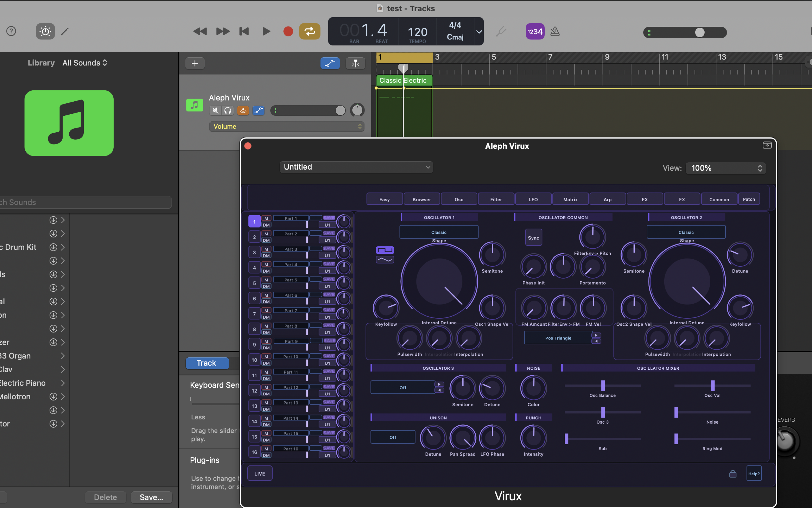Click the Catch playhead button
The height and width of the screenshot is (508, 812).
355,63
